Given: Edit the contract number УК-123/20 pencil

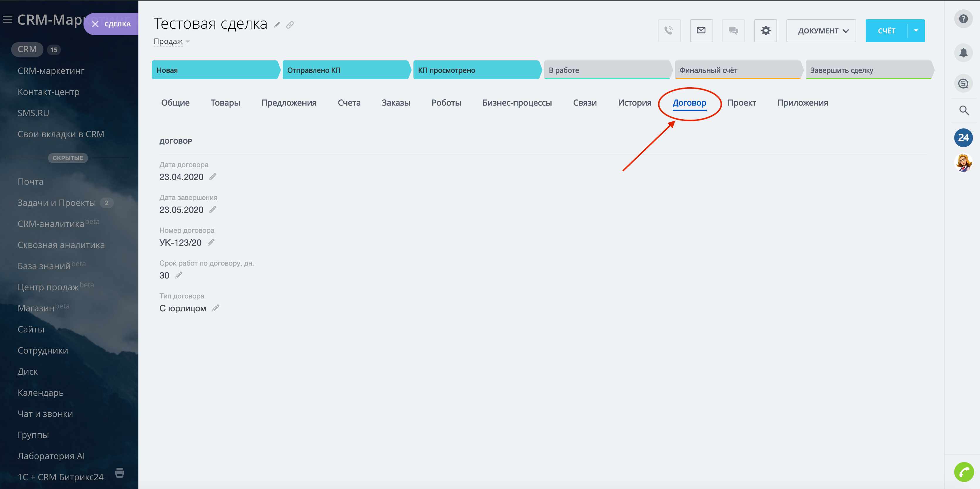Looking at the screenshot, I should [211, 242].
